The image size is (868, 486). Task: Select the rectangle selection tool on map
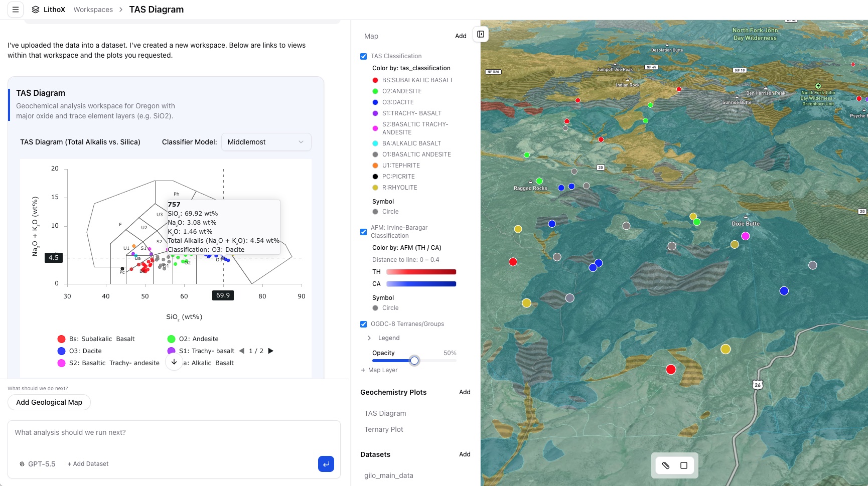coord(684,465)
